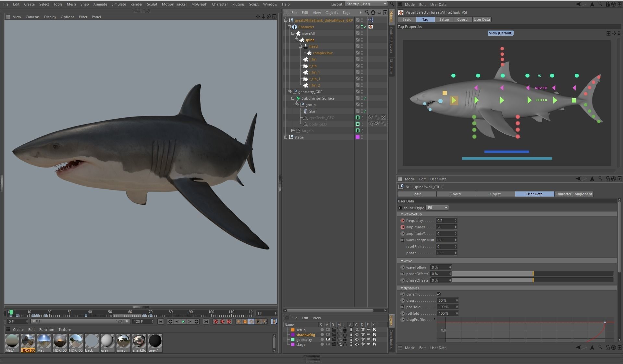
Task: Click the phaseOffsetY slider bar
Action: (x=532, y=280)
